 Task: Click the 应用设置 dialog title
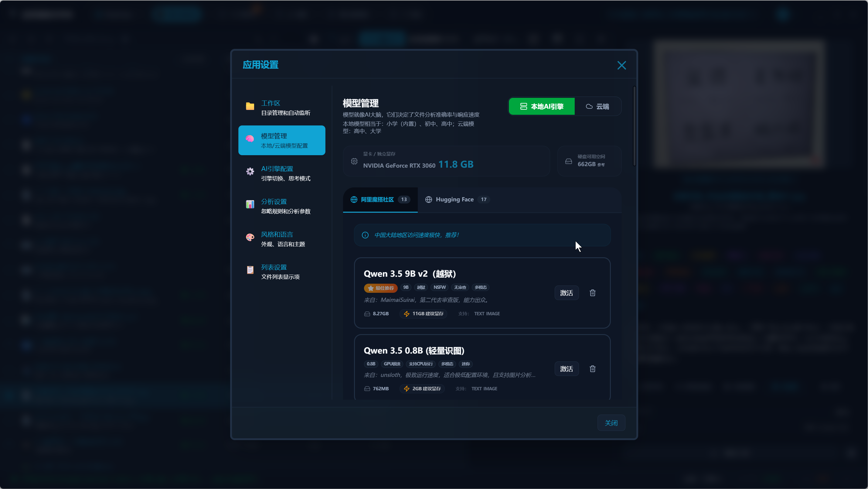[260, 65]
